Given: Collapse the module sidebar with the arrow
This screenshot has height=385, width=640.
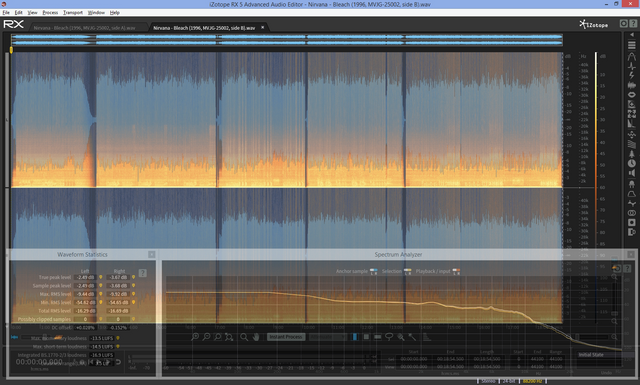Looking at the screenshot, I should coord(632,35).
